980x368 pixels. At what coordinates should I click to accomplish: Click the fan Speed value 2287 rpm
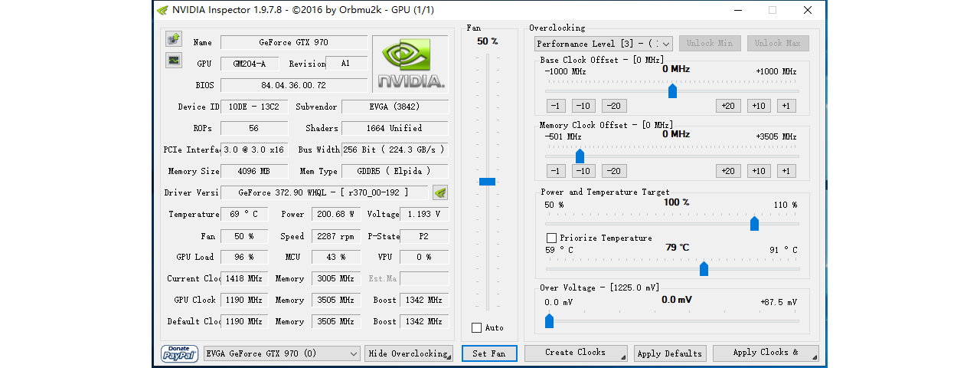[335, 236]
